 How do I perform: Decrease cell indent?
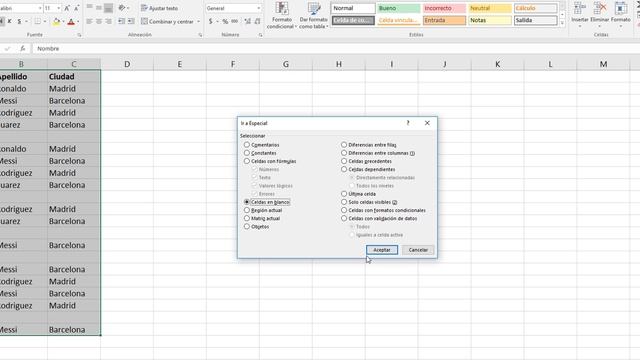[x=122, y=21]
